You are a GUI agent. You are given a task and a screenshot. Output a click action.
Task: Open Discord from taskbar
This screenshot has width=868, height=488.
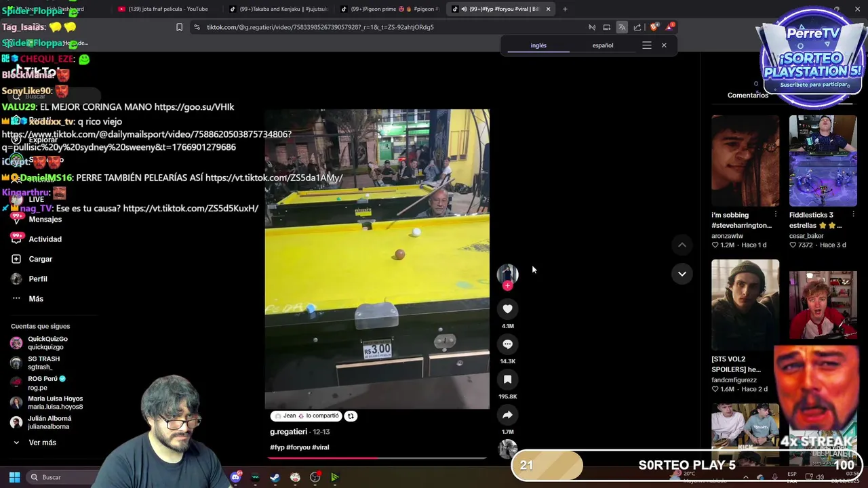[235, 477]
